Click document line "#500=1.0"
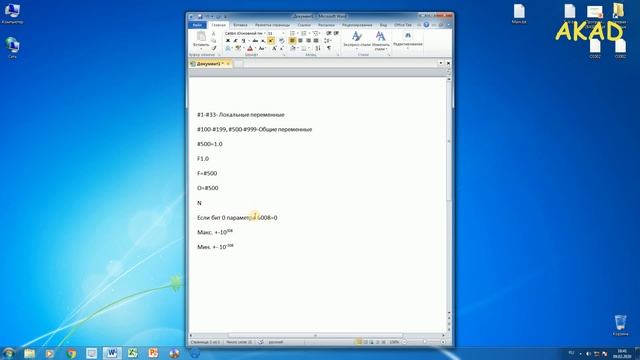Image resolution: width=640 pixels, height=360 pixels. (x=210, y=144)
